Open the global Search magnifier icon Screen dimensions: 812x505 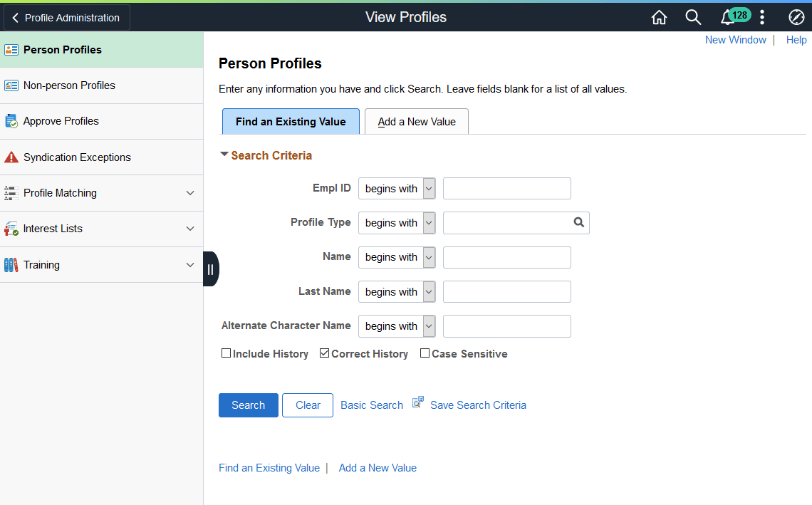[x=693, y=16]
